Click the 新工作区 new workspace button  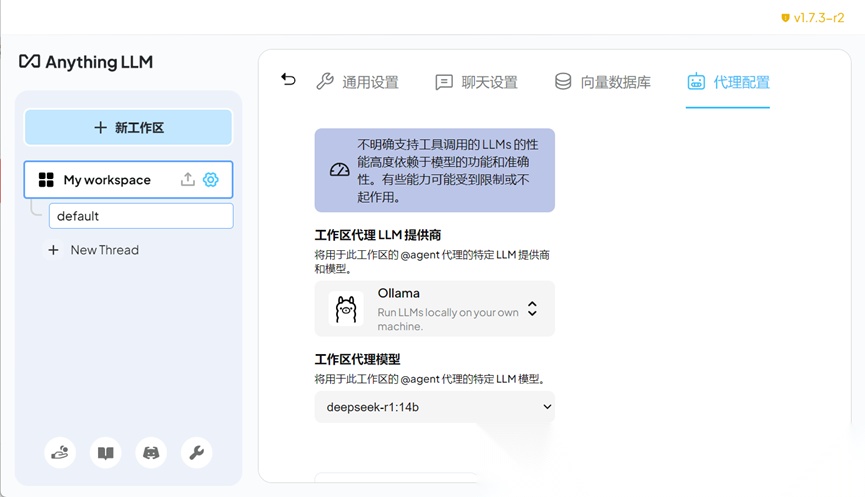coord(129,127)
